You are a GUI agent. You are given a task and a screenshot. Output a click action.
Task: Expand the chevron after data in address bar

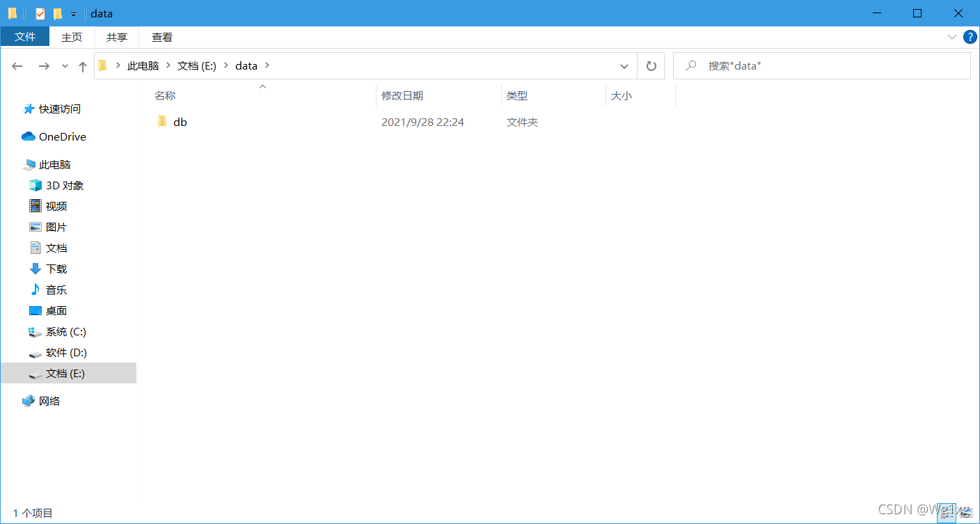(267, 65)
